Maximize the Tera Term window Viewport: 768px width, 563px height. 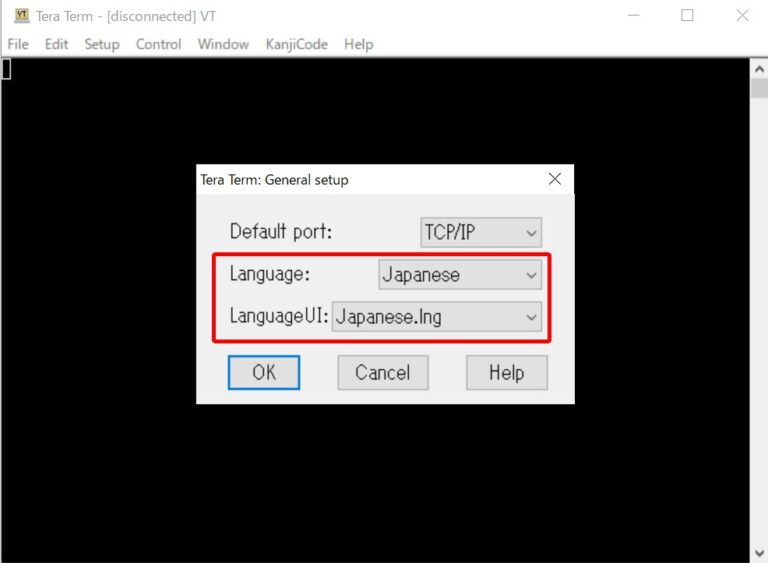pos(687,16)
